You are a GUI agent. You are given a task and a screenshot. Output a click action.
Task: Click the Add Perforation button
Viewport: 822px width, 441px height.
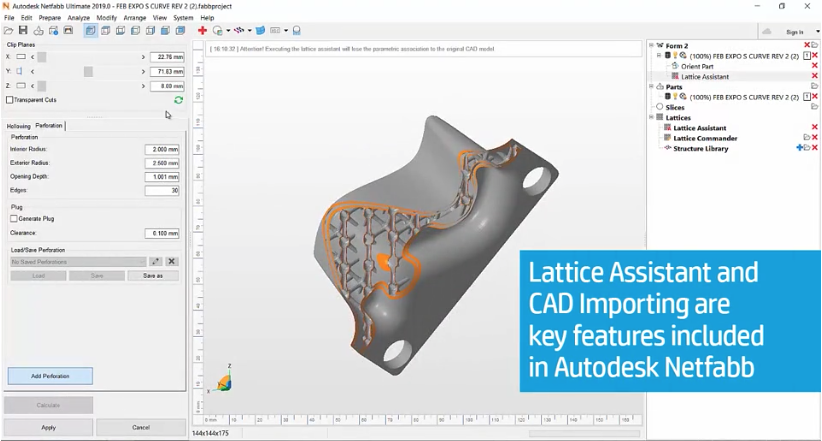[50, 376]
